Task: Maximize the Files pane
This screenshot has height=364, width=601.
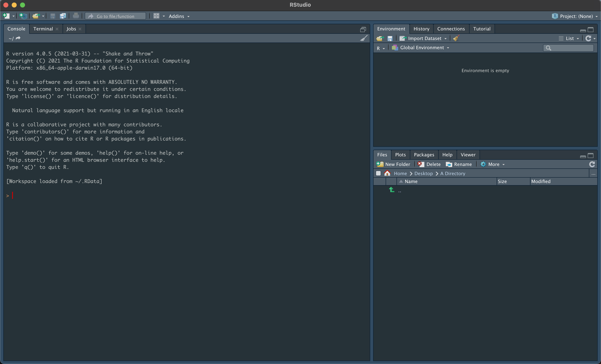Action: point(591,156)
